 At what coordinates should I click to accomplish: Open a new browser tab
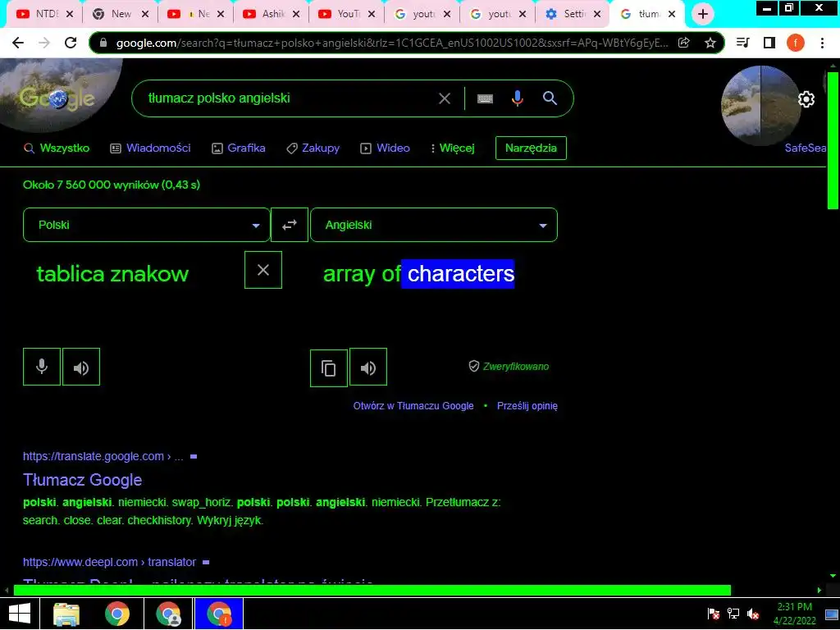click(x=703, y=14)
